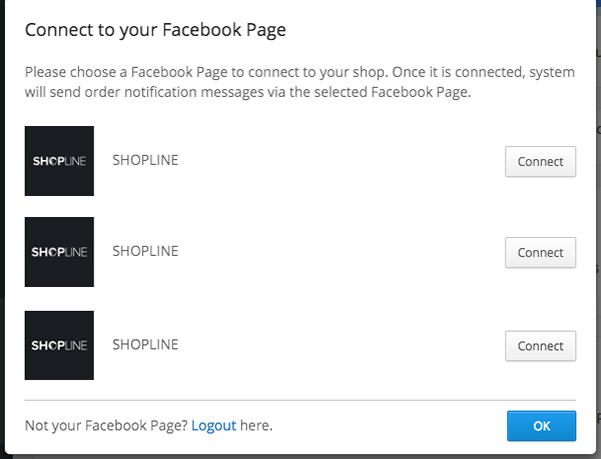Screen dimensions: 601x459
Task: Click the "Please choose a Facebook Page" description line
Action: 300,72
